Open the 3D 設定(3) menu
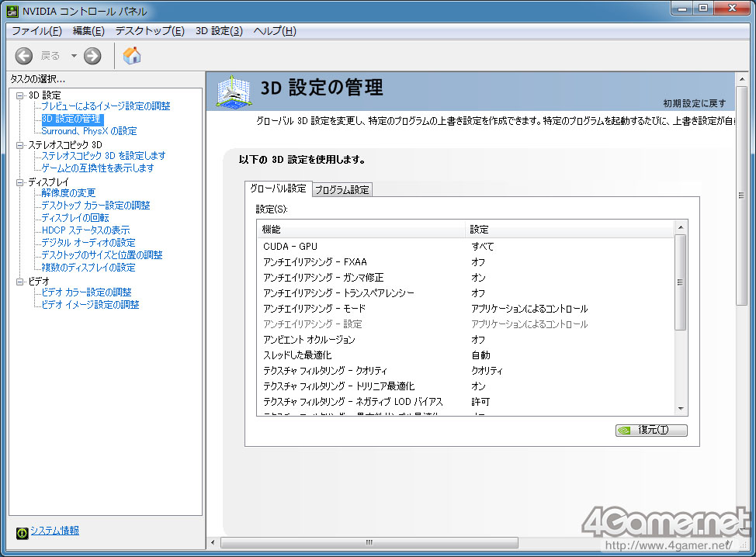This screenshot has height=557, width=756. pos(219,31)
